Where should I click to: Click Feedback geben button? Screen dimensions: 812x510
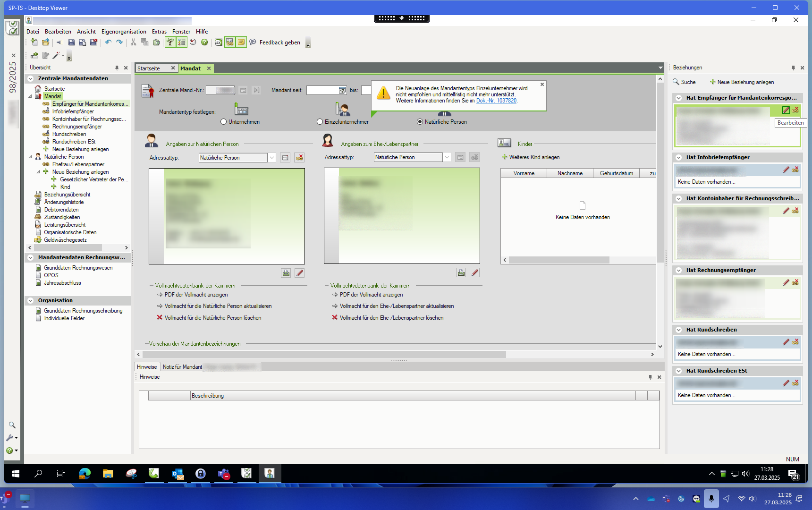tap(279, 42)
